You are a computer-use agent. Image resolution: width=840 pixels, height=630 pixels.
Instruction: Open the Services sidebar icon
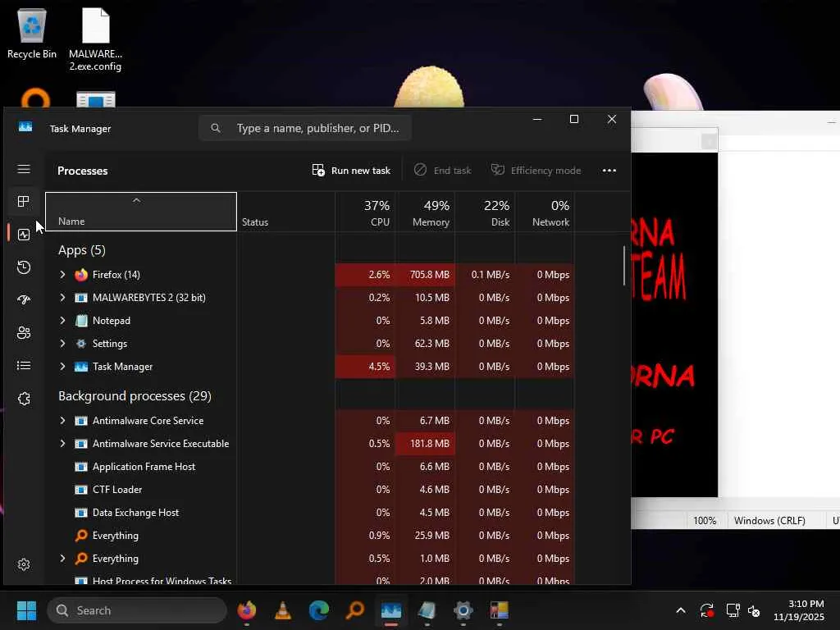click(24, 399)
